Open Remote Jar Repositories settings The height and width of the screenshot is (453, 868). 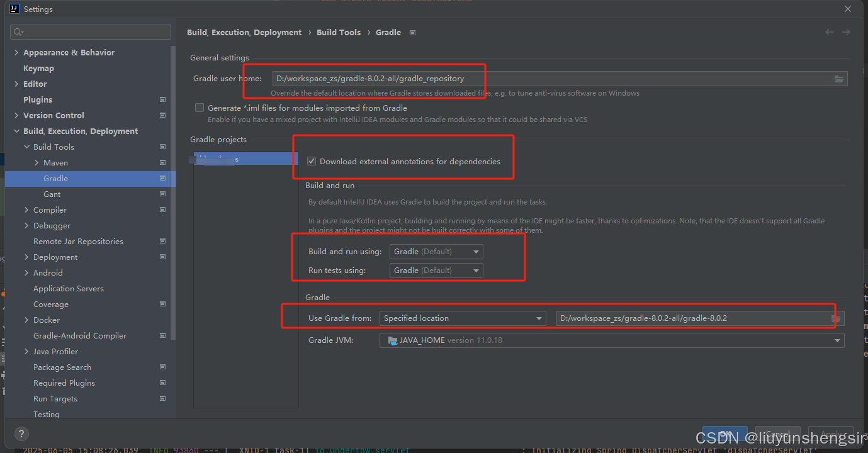(78, 241)
